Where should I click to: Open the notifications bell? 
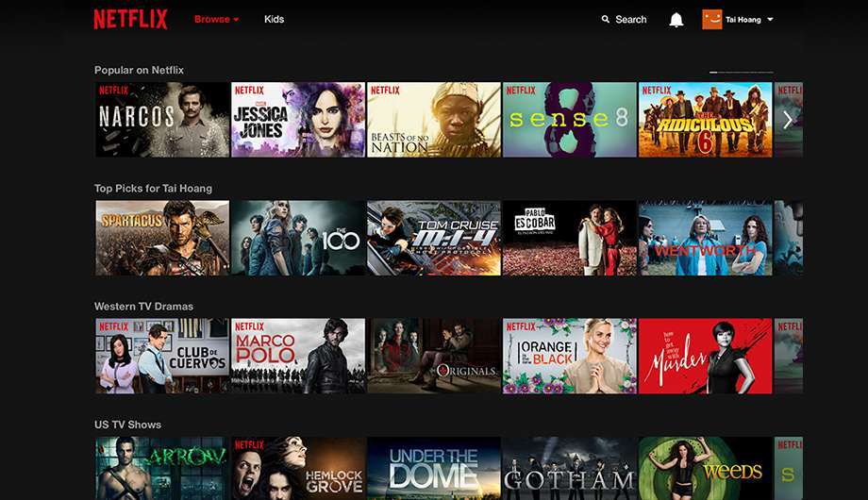point(676,20)
